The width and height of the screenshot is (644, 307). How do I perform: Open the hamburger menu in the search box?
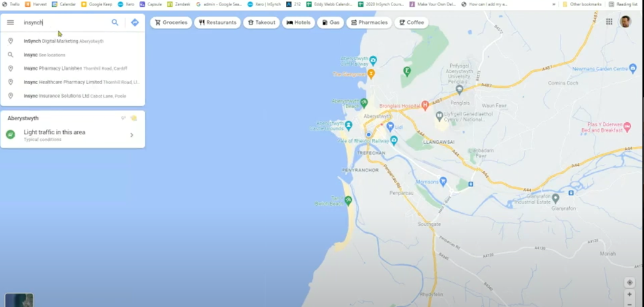pyautogui.click(x=10, y=23)
